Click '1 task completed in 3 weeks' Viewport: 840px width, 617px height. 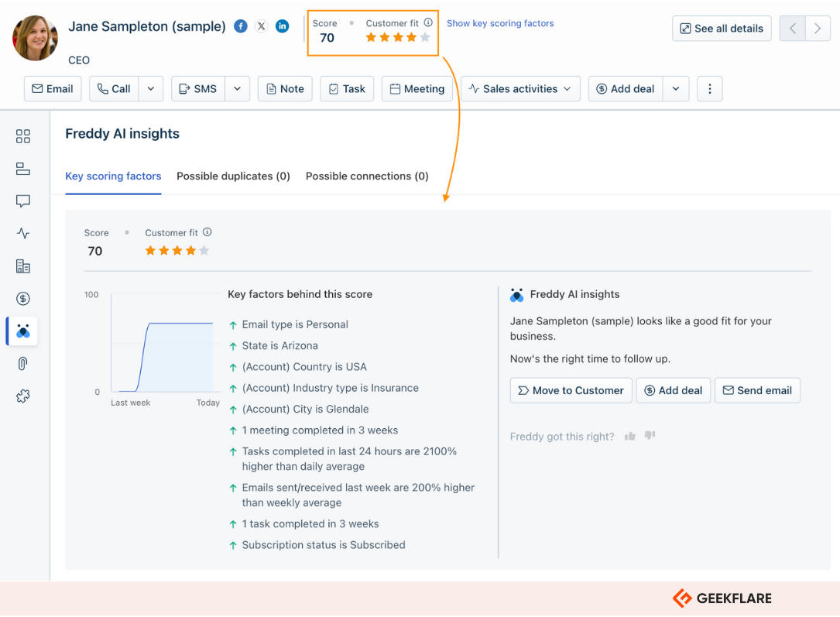(310, 524)
